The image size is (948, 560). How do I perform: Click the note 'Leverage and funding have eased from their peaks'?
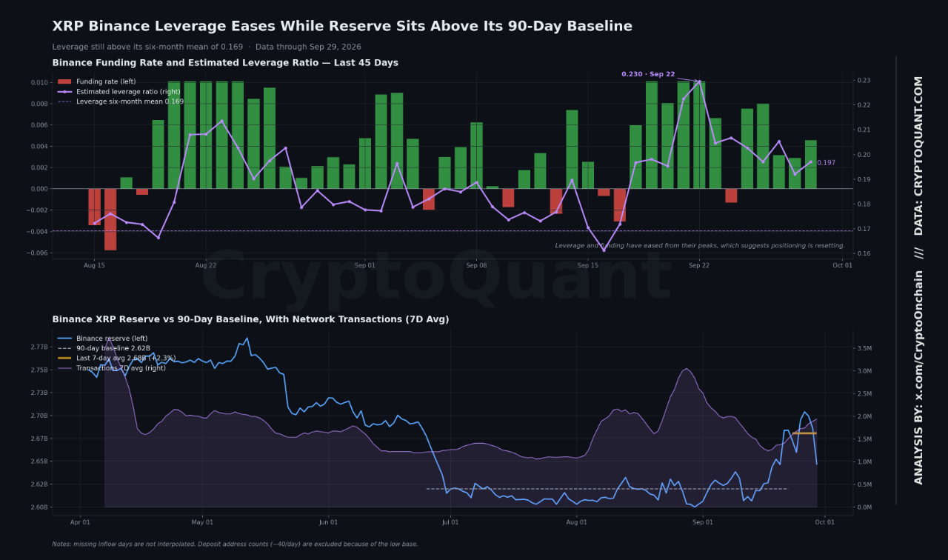[700, 246]
